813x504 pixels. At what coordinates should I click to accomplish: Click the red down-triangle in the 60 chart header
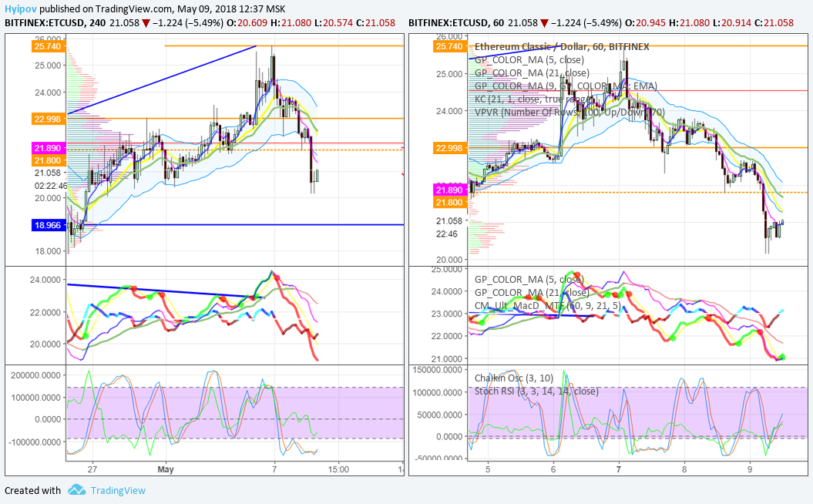544,23
